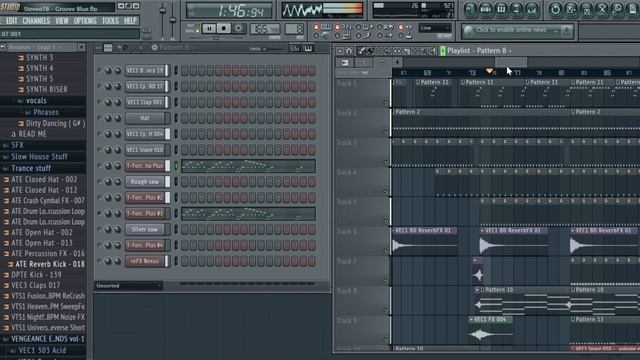Click the master volume fader
The image size is (640, 360).
(x=162, y=11)
